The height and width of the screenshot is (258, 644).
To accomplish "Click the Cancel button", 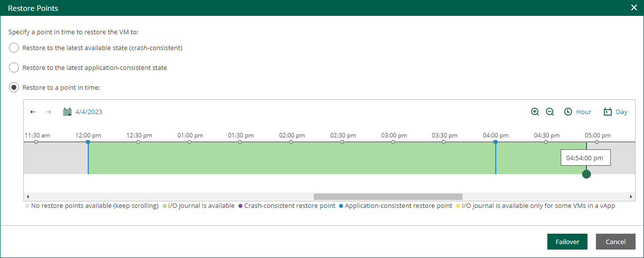I will [x=616, y=242].
